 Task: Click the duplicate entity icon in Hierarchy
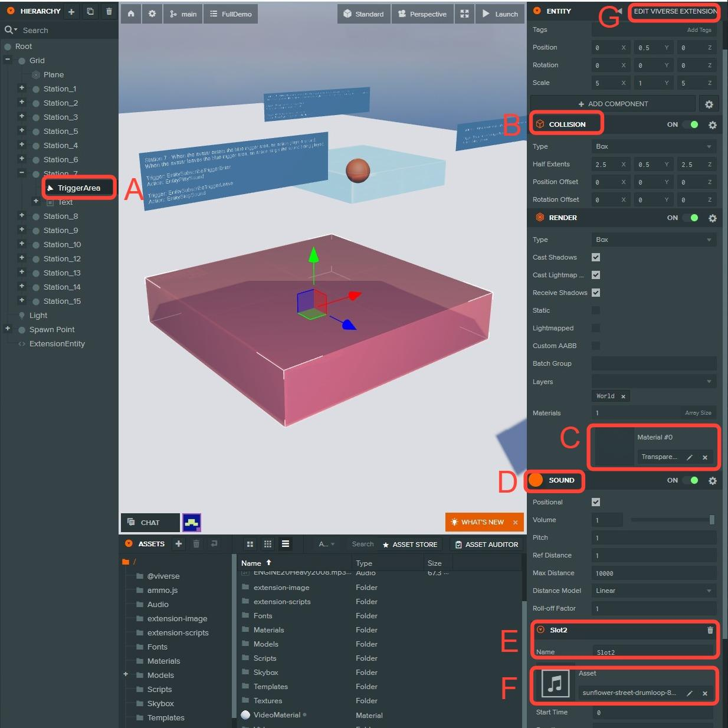90,11
